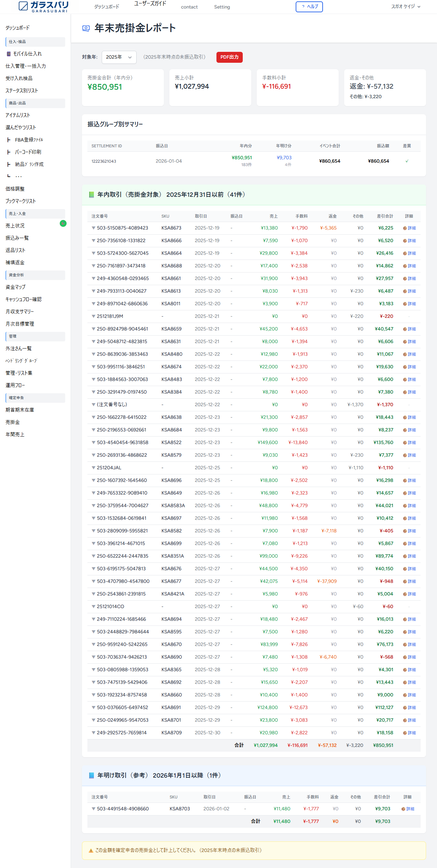437x868 pixels.
Task: Expand order row 250-7356108-1331822
Action: 93,241
